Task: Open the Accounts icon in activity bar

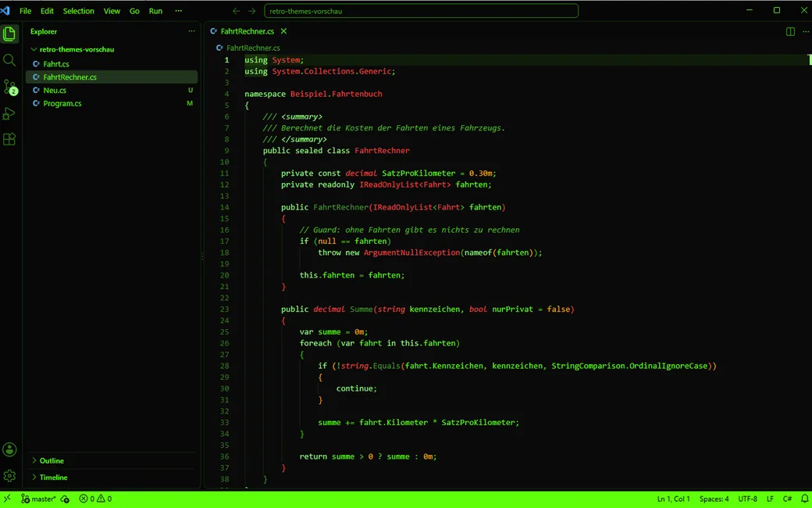Action: pos(9,450)
